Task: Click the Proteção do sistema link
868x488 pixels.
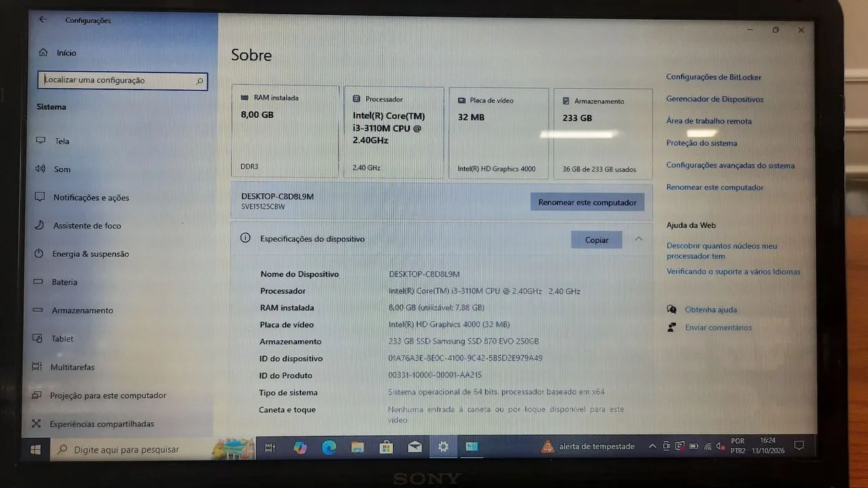Action: click(701, 143)
